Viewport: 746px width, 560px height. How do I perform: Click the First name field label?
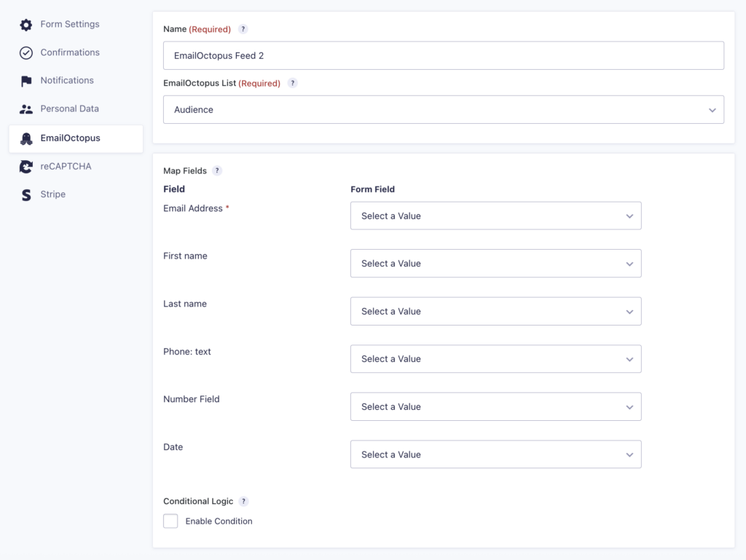pyautogui.click(x=185, y=256)
